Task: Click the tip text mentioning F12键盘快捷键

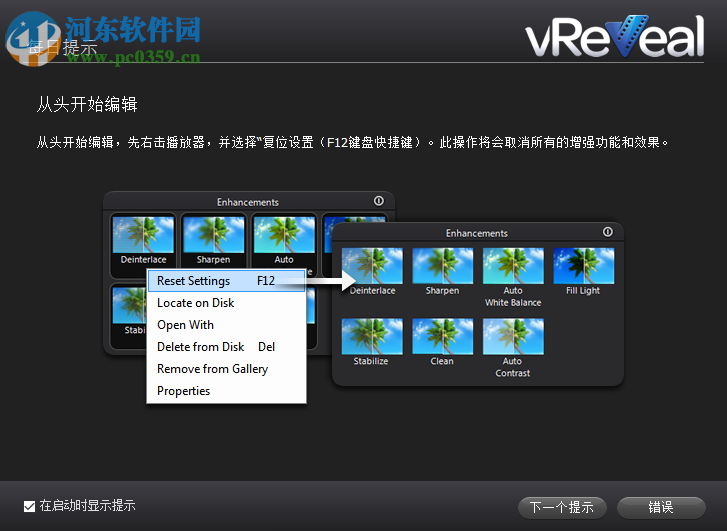Action: [x=352, y=142]
